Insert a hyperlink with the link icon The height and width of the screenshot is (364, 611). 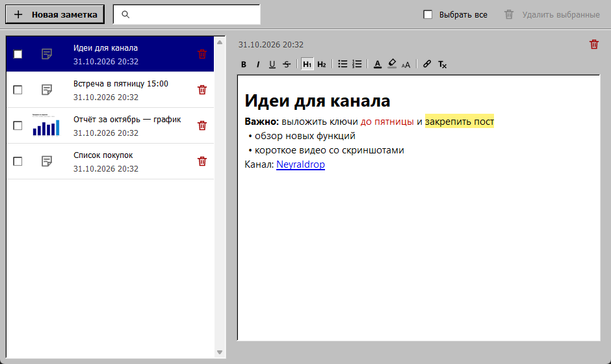click(427, 64)
